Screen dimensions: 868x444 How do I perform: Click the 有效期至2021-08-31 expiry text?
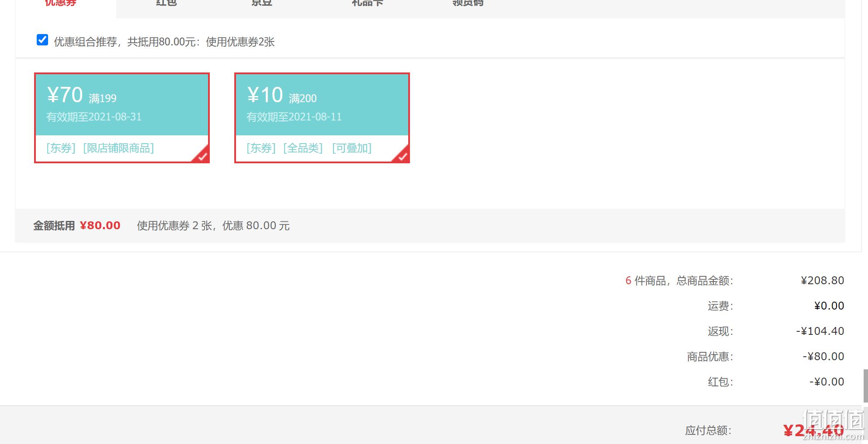(94, 117)
